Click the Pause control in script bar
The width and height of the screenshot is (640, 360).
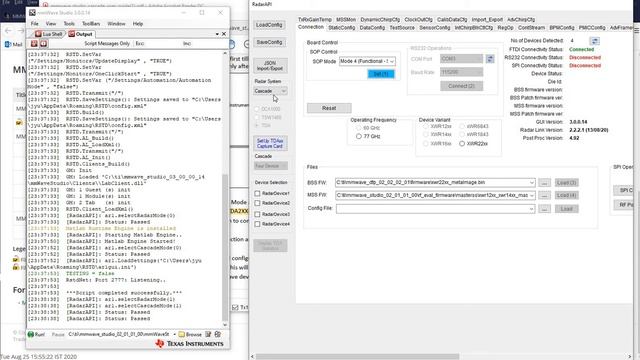[58, 334]
